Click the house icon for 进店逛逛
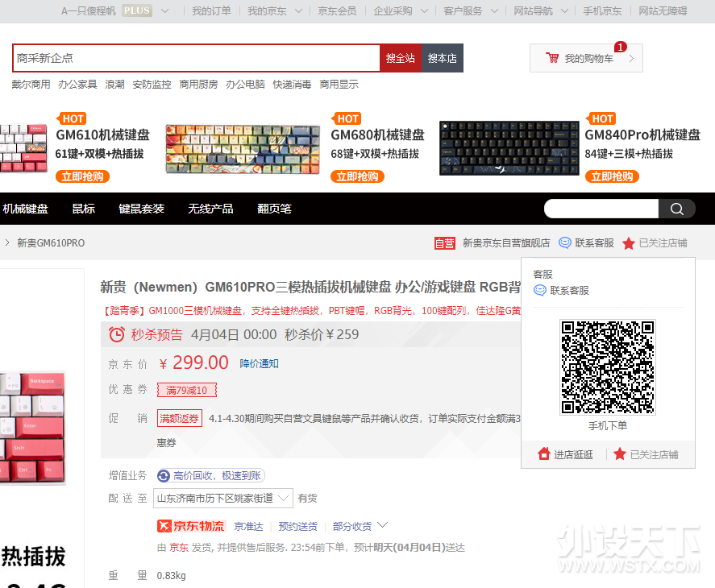Viewport: 715px width, 588px height. point(544,454)
